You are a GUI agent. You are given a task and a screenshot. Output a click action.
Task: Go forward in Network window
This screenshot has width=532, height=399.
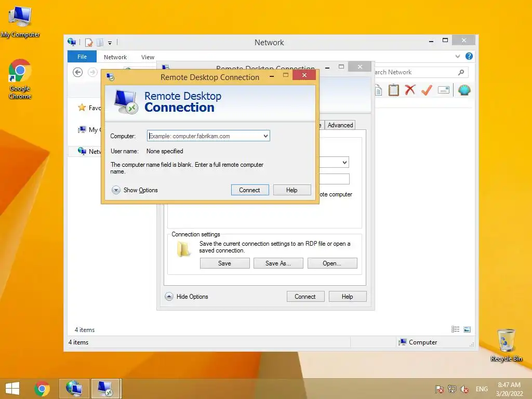pyautogui.click(x=92, y=72)
